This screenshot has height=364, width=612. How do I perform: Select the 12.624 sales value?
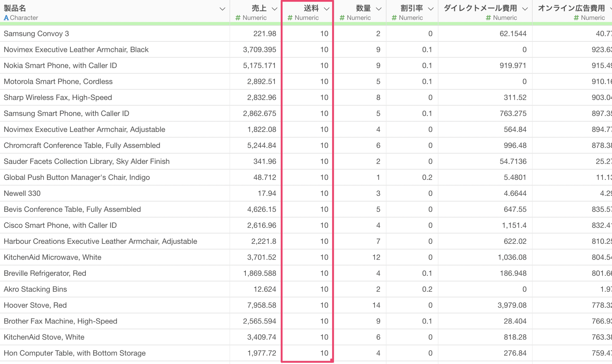(265, 289)
